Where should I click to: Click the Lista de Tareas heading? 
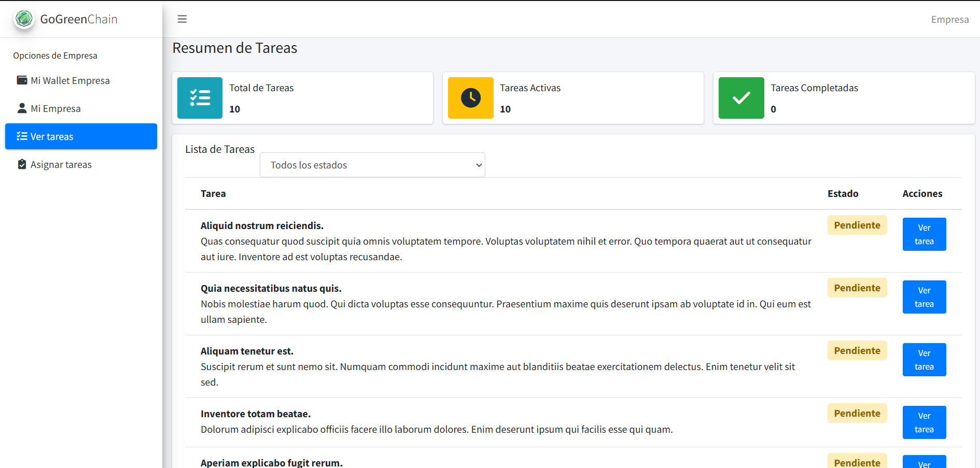(220, 149)
